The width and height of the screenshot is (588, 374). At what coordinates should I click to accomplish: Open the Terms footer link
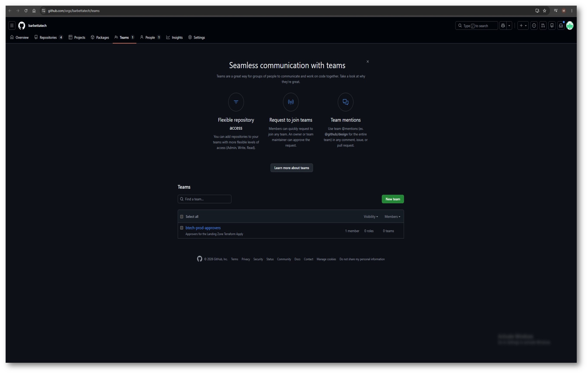[x=235, y=259]
